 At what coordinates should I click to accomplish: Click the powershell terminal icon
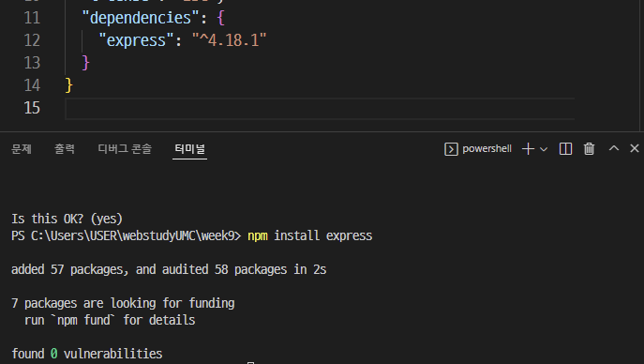coord(451,149)
